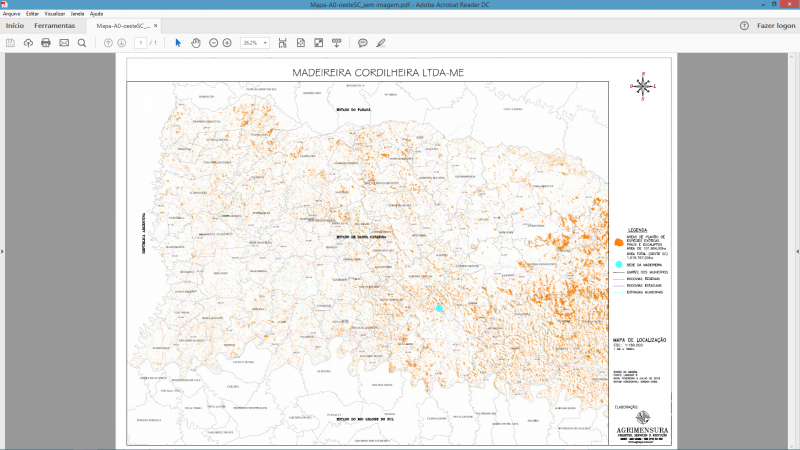800x450 pixels.
Task: Select the arrow selection tool
Action: click(178, 43)
